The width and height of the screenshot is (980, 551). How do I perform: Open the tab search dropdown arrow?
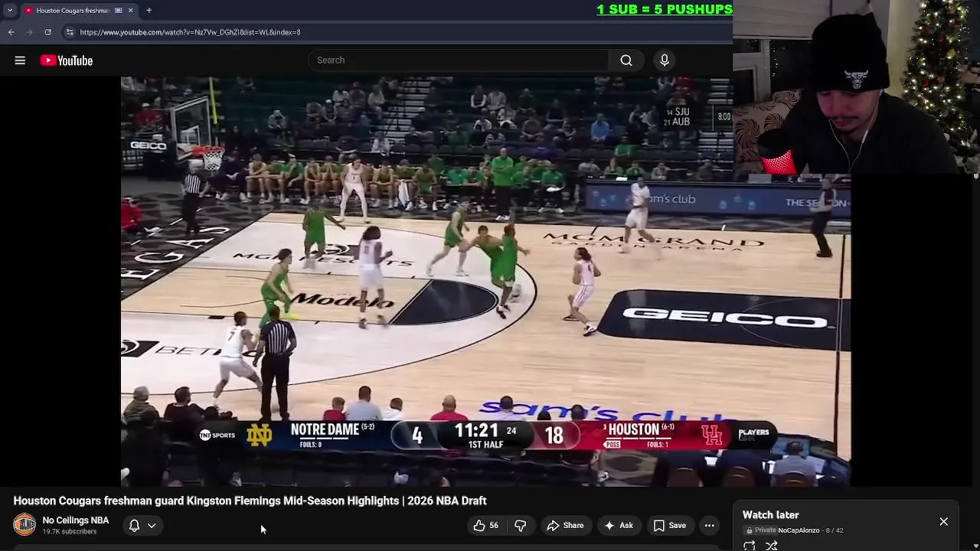click(x=9, y=10)
